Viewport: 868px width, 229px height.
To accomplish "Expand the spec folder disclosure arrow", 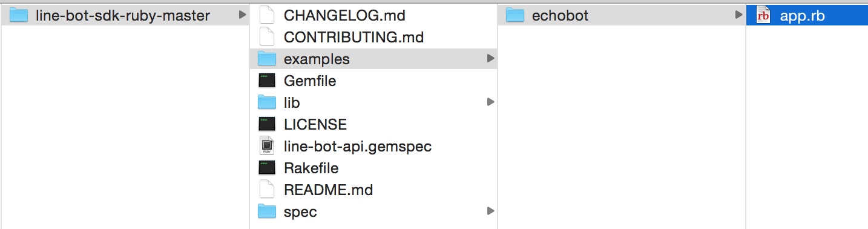I will point(491,211).
